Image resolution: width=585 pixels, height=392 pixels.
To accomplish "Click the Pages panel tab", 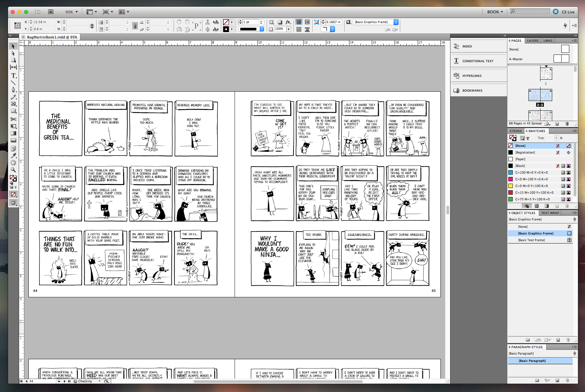I will 516,40.
